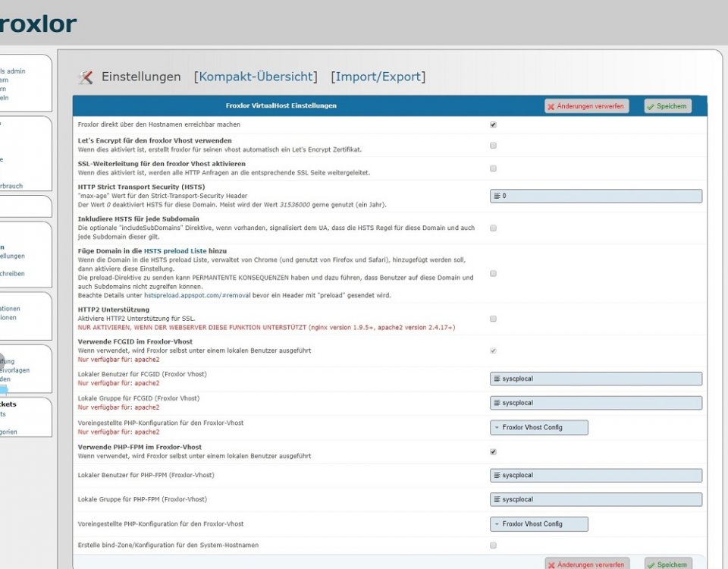The height and width of the screenshot is (569, 728).
Task: Edit Lokale Gruppe für PHP-FPM field
Action: pyautogui.click(x=596, y=500)
